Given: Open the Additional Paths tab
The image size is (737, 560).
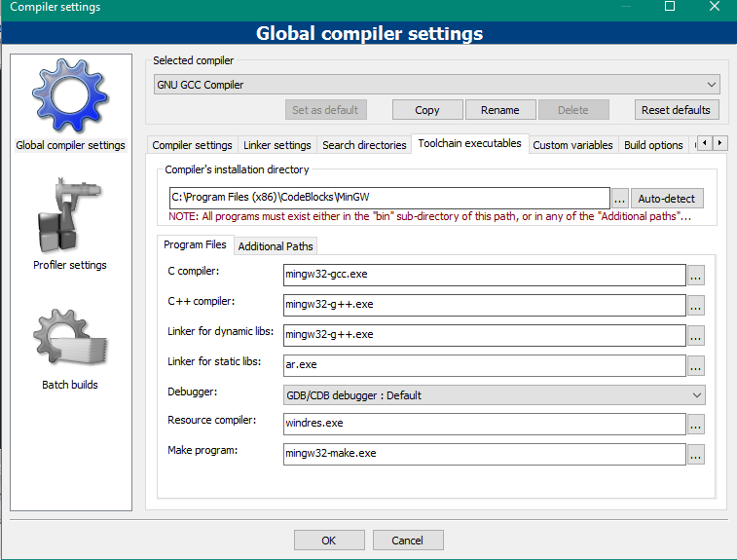Looking at the screenshot, I should point(276,246).
